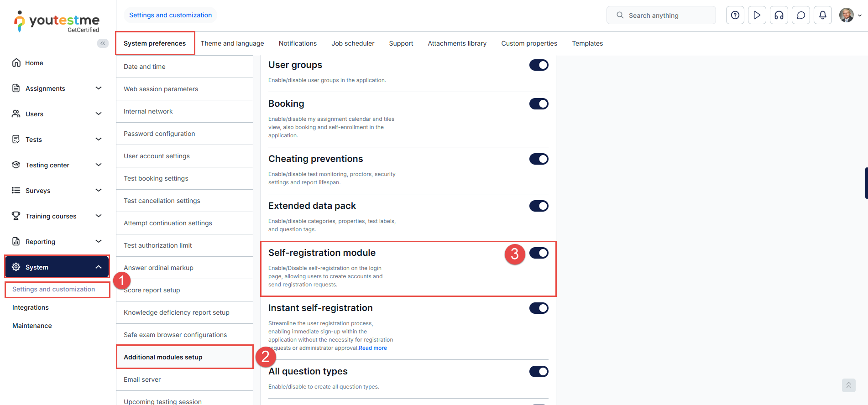Image resolution: width=868 pixels, height=405 pixels.
Task: Switch to the Theme and language tab
Action: (x=232, y=43)
